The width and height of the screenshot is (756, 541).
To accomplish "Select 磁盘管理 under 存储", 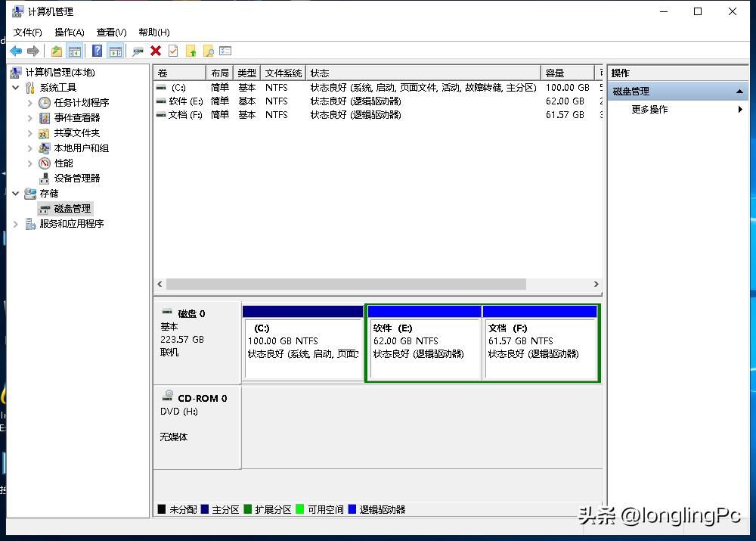I will click(72, 208).
